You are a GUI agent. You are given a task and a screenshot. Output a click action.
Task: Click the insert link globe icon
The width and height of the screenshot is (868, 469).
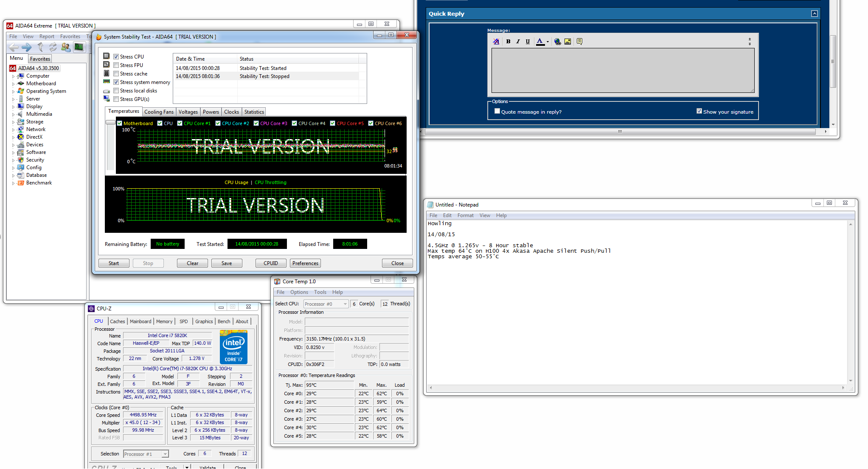tap(558, 42)
